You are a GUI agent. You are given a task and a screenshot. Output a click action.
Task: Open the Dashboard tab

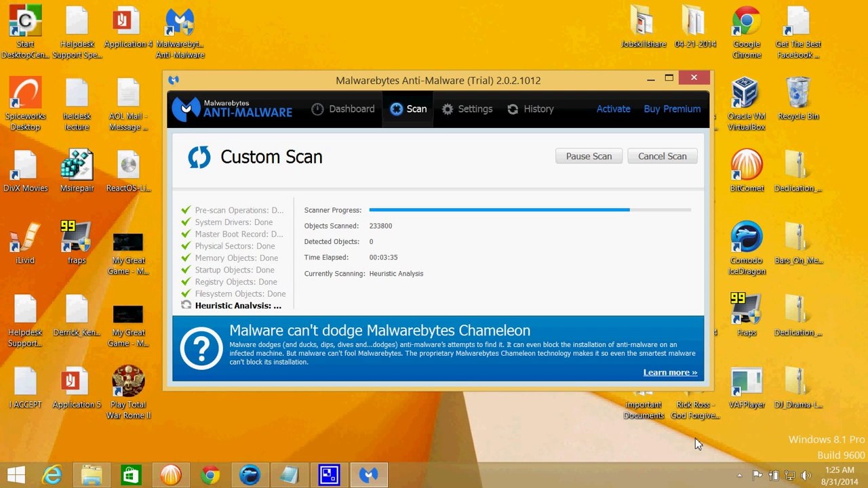342,109
